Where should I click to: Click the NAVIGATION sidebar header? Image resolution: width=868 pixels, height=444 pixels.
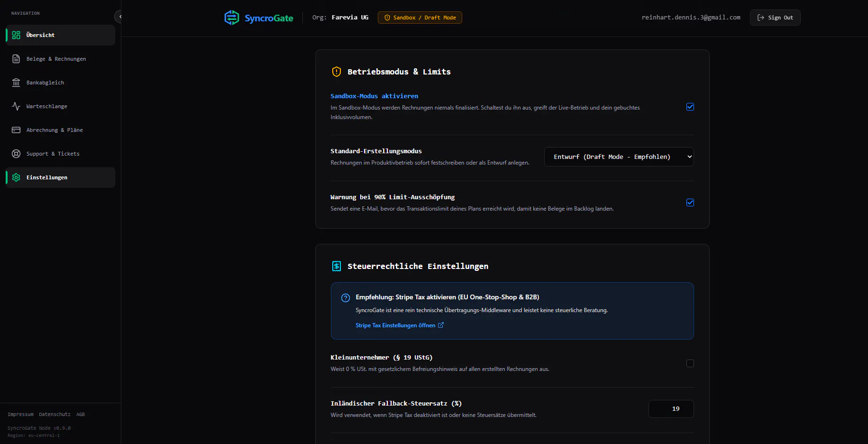coord(26,13)
